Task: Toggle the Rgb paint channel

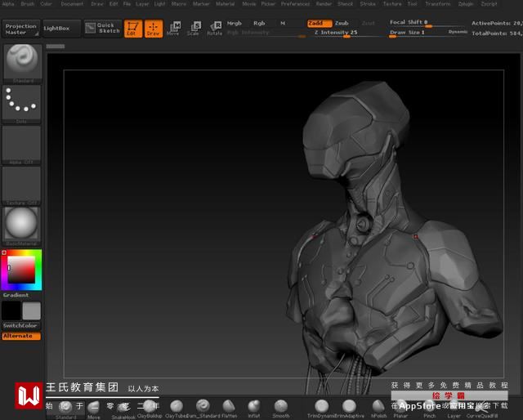Action: (259, 24)
